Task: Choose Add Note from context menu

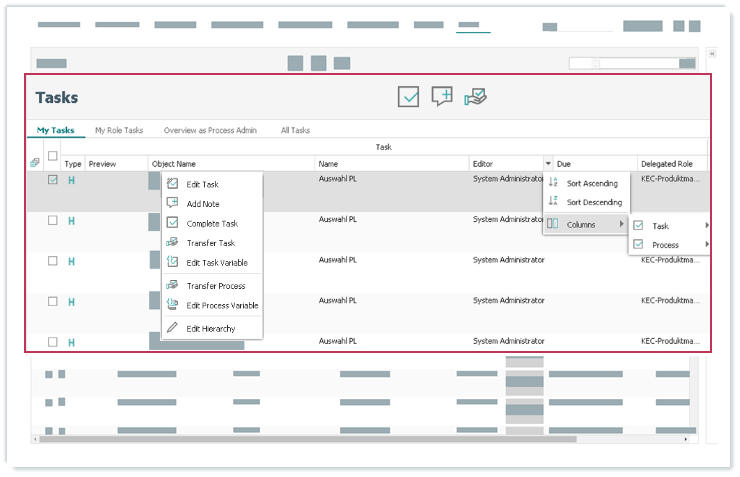Action: 212,204
